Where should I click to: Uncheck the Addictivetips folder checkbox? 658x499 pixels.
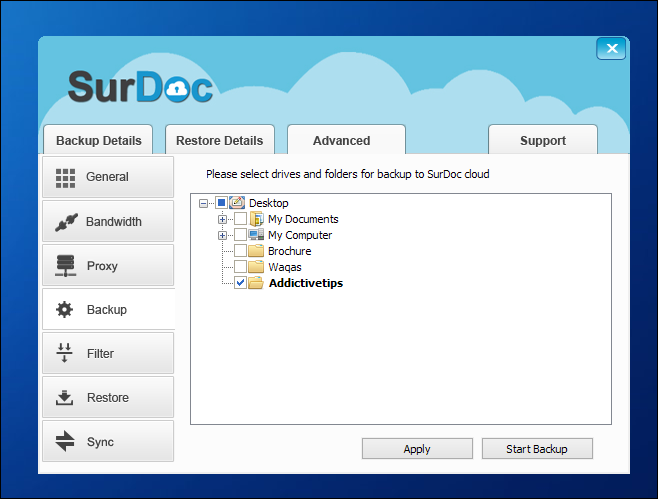(240, 283)
